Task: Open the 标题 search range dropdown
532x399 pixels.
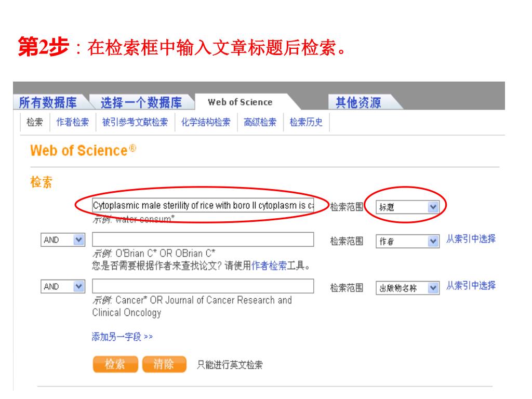Action: (407, 207)
